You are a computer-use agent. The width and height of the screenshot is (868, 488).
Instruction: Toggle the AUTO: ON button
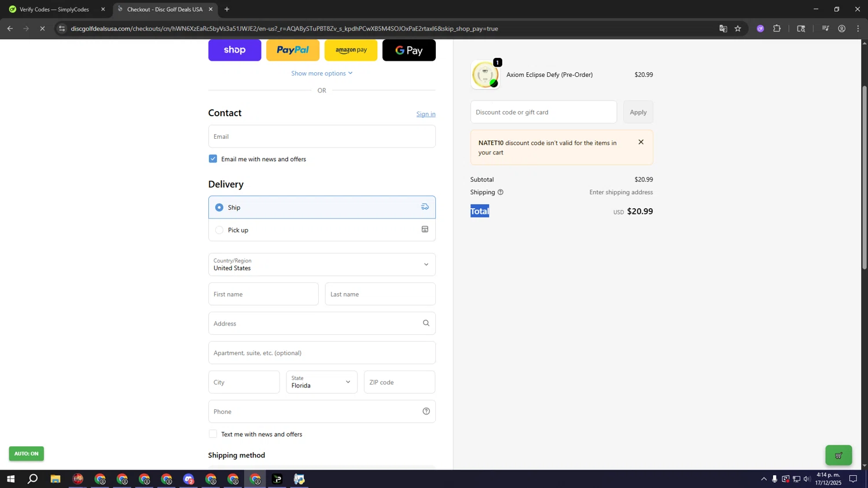[26, 454]
